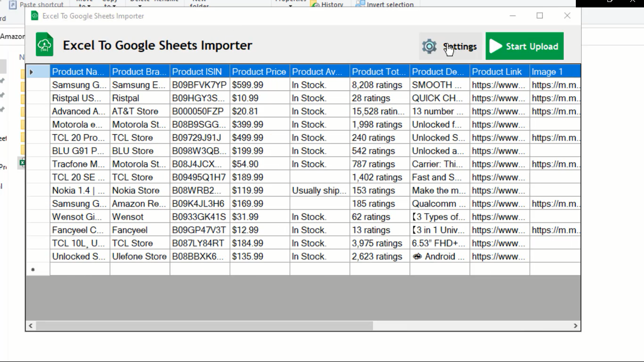Viewport: 644px width, 362px height.
Task: Maximize the Importer window
Action: [x=540, y=16]
